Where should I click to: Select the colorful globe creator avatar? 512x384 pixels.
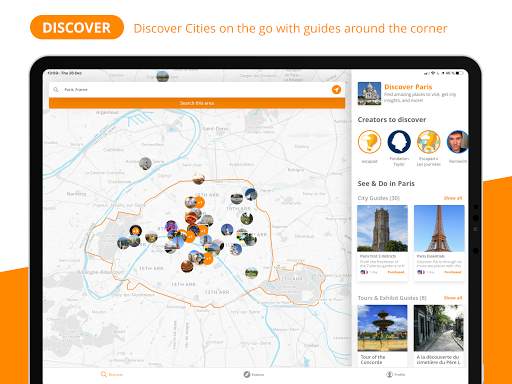pyautogui.click(x=429, y=142)
